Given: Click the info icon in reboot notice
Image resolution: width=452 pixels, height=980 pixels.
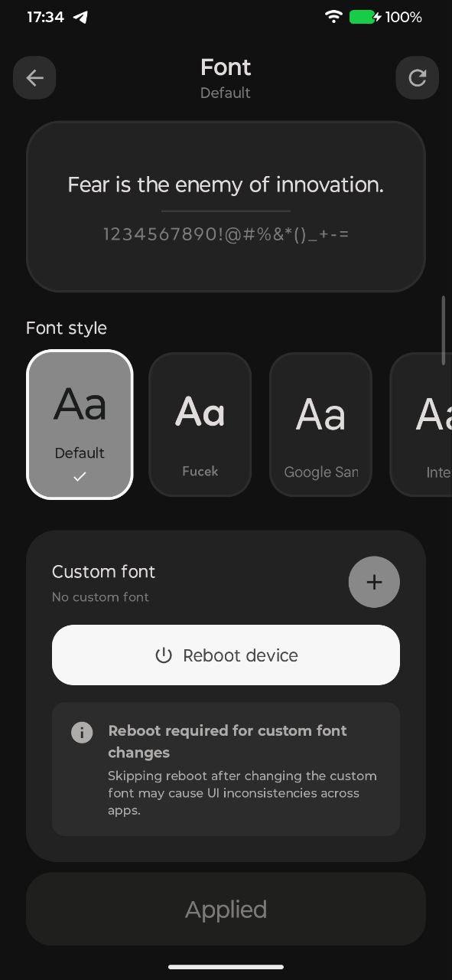Looking at the screenshot, I should coord(82,732).
